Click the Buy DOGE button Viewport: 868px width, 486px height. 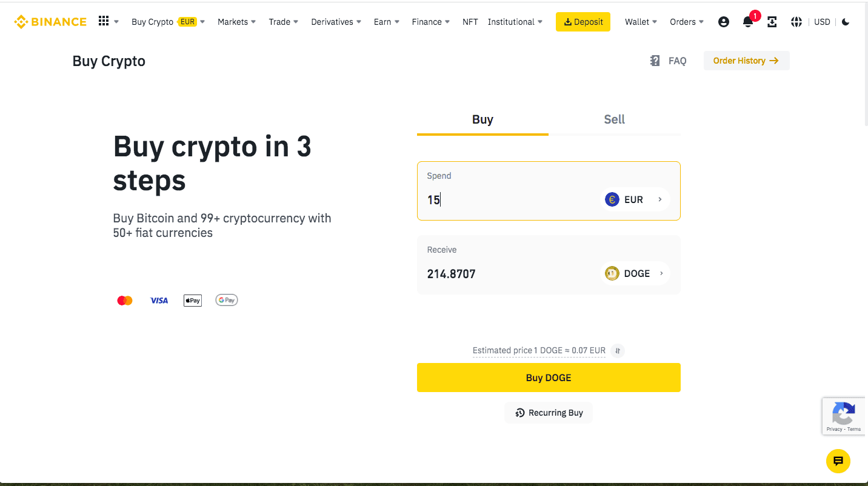click(548, 377)
